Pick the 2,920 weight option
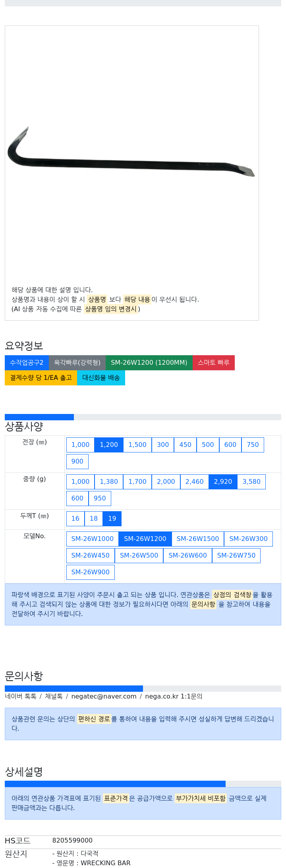 click(x=223, y=482)
